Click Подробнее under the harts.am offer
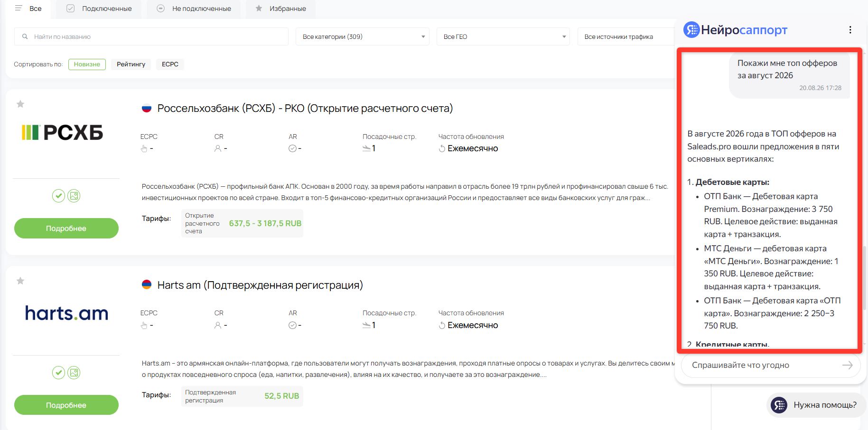Image resolution: width=868 pixels, height=430 pixels. pyautogui.click(x=66, y=405)
